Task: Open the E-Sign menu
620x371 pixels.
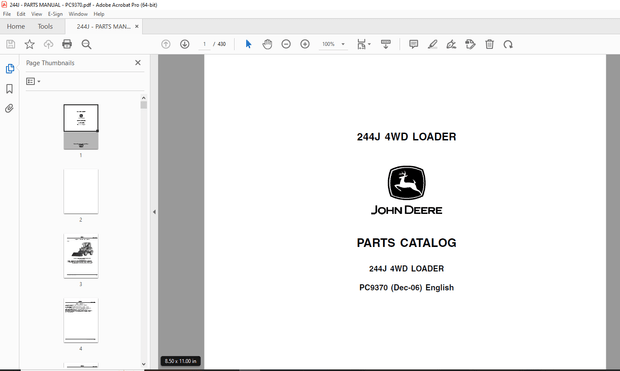Action: pyautogui.click(x=55, y=14)
